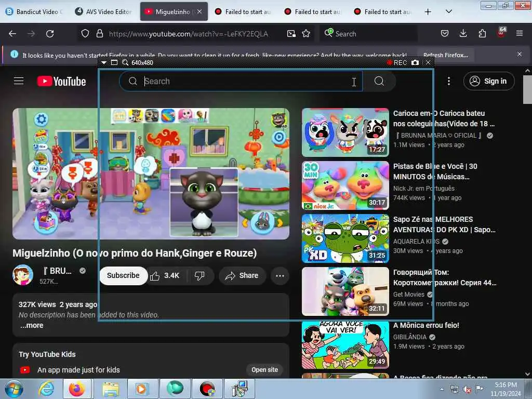Image resolution: width=532 pixels, height=399 pixels.
Task: Open Carioca bateu nos coleguinhas video thumbnail
Action: [x=345, y=132]
